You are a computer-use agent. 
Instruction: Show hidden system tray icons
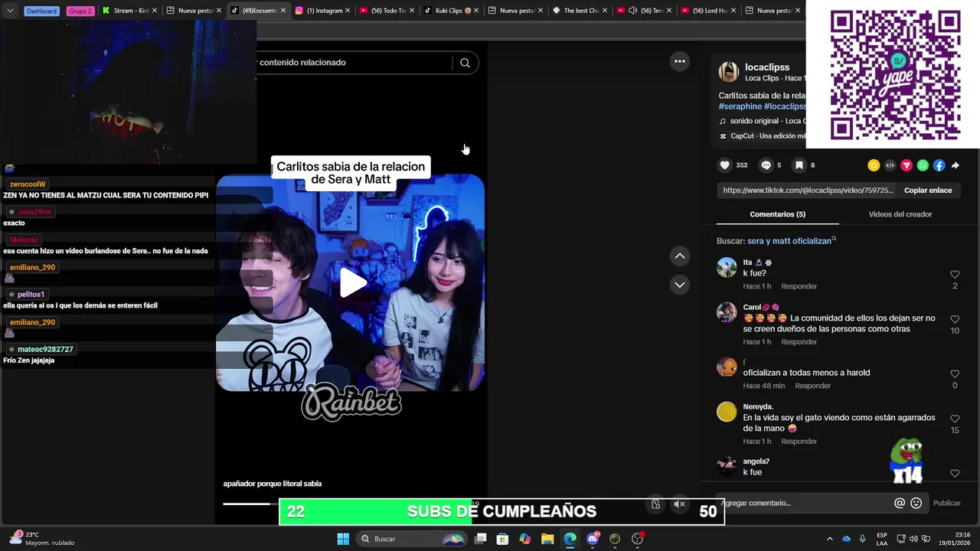pyautogui.click(x=829, y=539)
